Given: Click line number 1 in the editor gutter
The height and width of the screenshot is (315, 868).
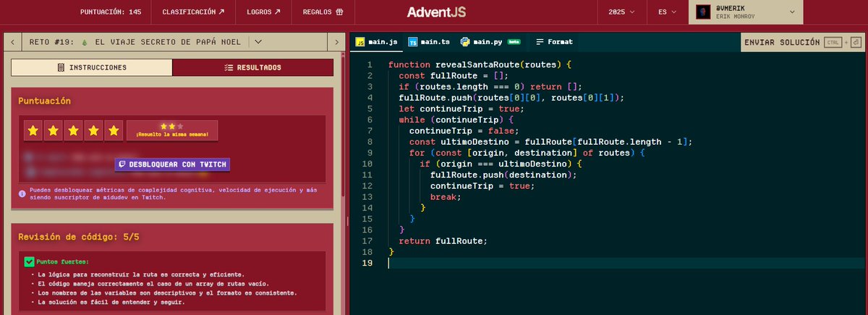Looking at the screenshot, I should coord(370,64).
